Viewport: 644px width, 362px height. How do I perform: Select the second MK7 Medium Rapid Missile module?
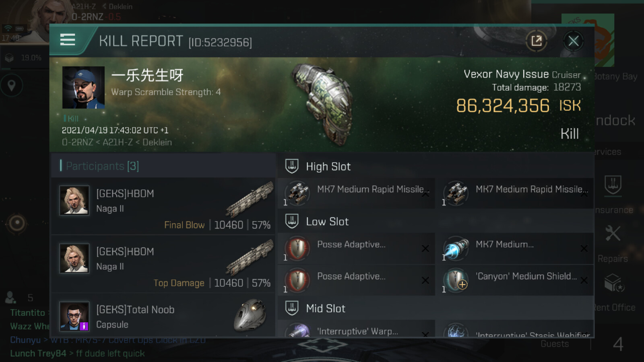(x=515, y=193)
